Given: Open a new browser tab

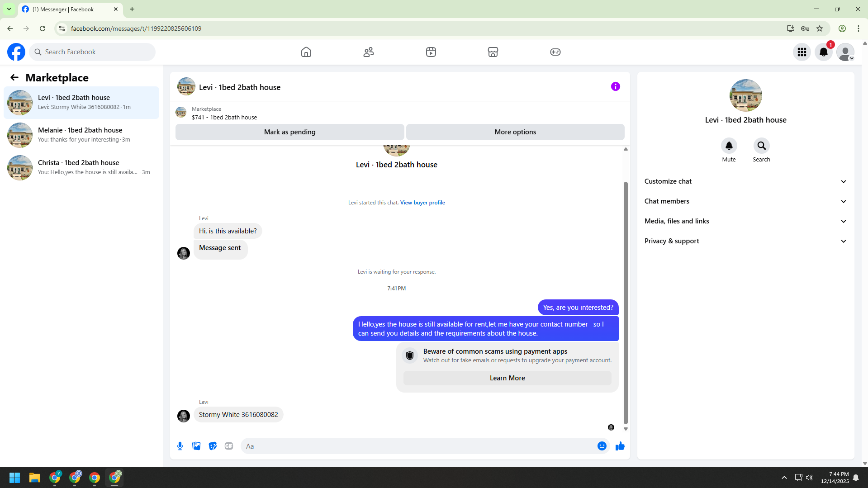Looking at the screenshot, I should tap(132, 9).
